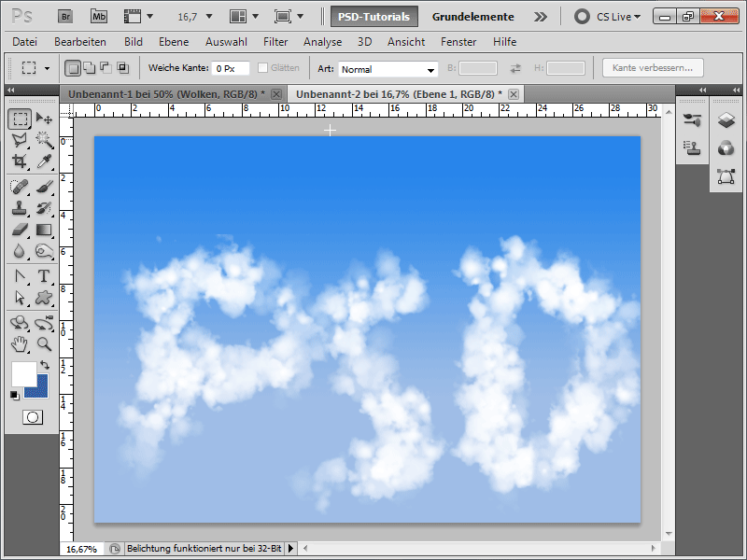Select the Blur tool
This screenshot has height=560, width=747.
[x=20, y=251]
